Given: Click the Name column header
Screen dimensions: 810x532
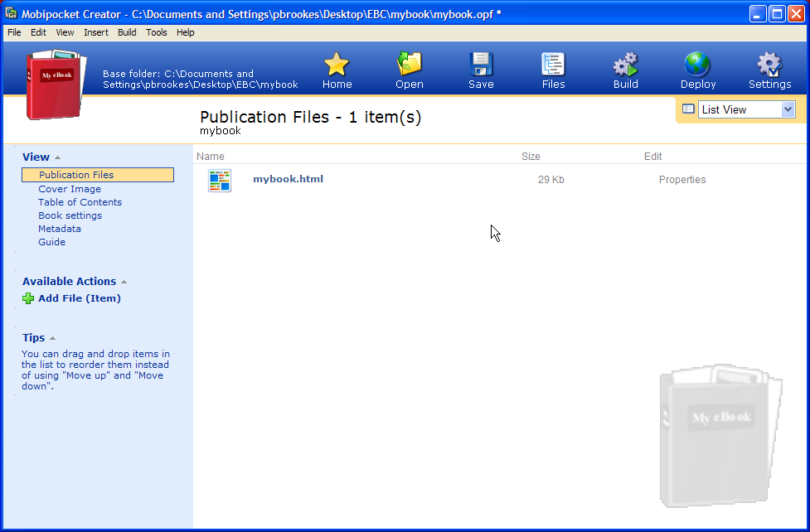Looking at the screenshot, I should tap(211, 157).
